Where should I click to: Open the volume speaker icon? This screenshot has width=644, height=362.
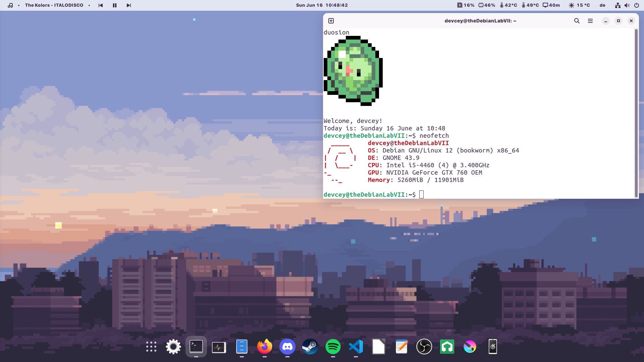pyautogui.click(x=627, y=5)
